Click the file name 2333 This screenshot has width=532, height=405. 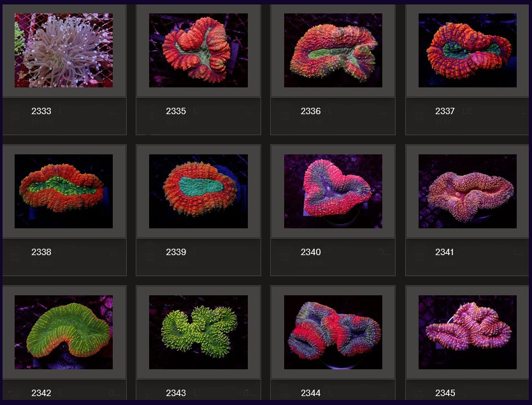pos(41,111)
